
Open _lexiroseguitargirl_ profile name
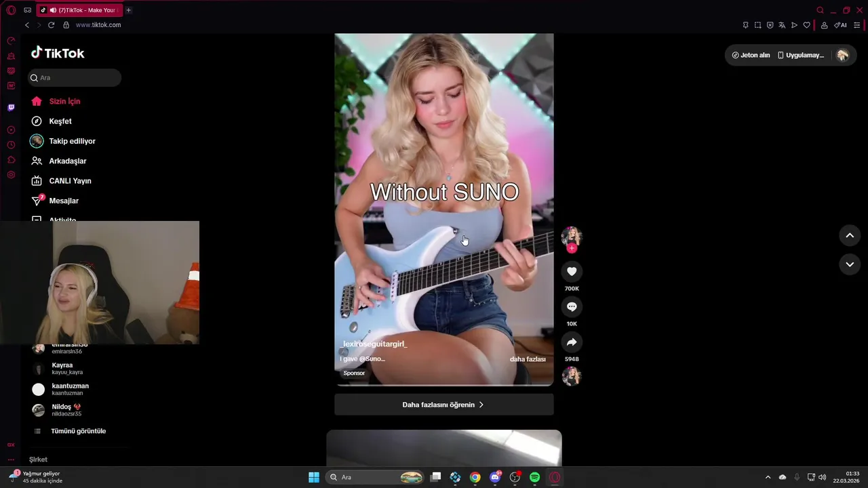374,344
